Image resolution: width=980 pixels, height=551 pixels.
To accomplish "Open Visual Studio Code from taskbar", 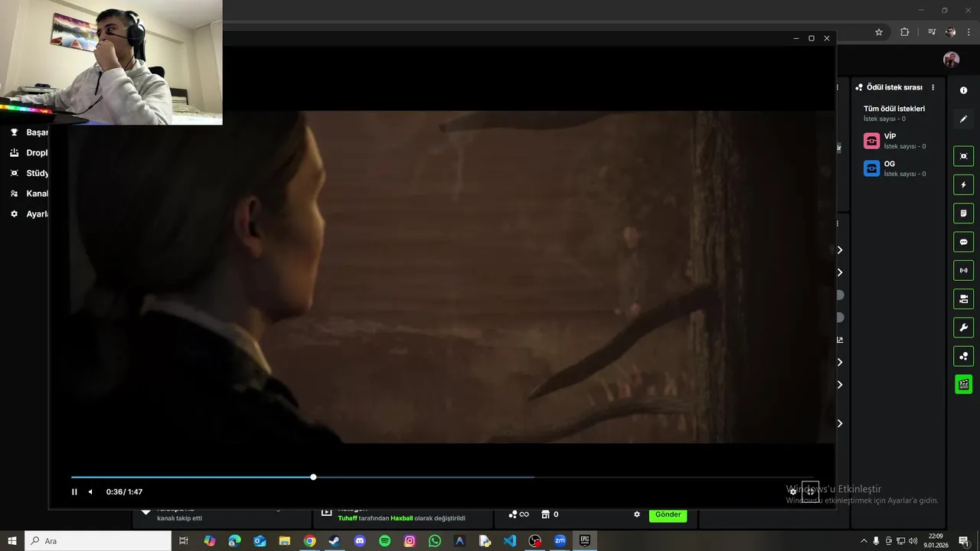I will click(510, 541).
